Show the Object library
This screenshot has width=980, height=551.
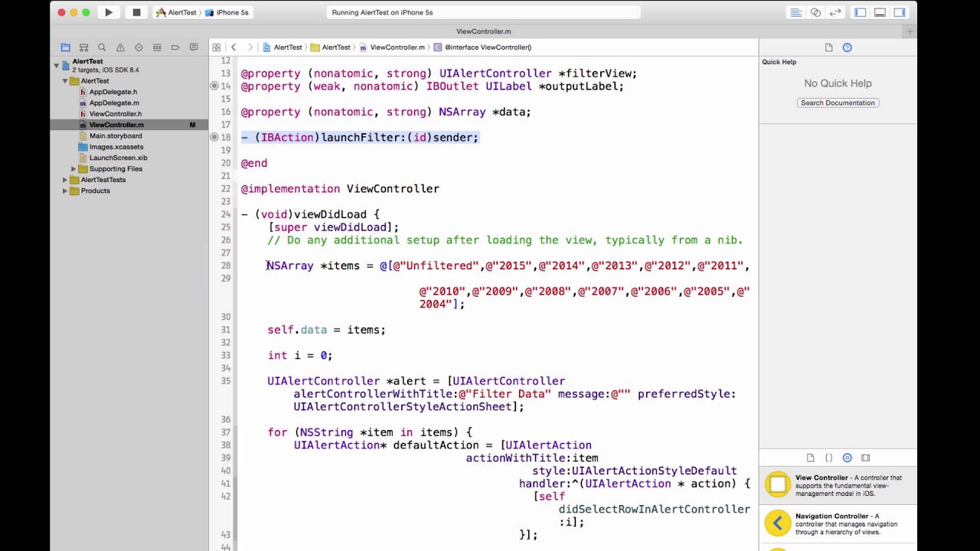pyautogui.click(x=847, y=458)
